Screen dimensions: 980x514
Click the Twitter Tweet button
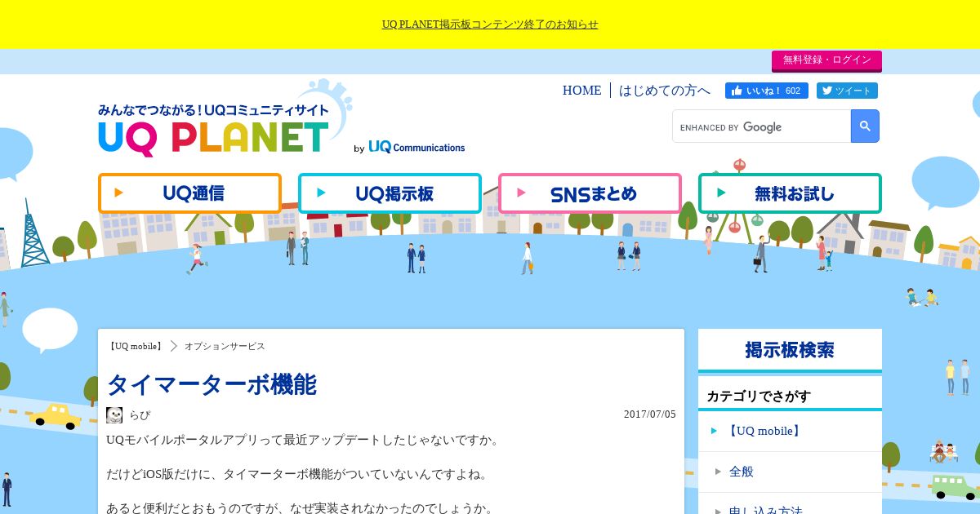847,91
